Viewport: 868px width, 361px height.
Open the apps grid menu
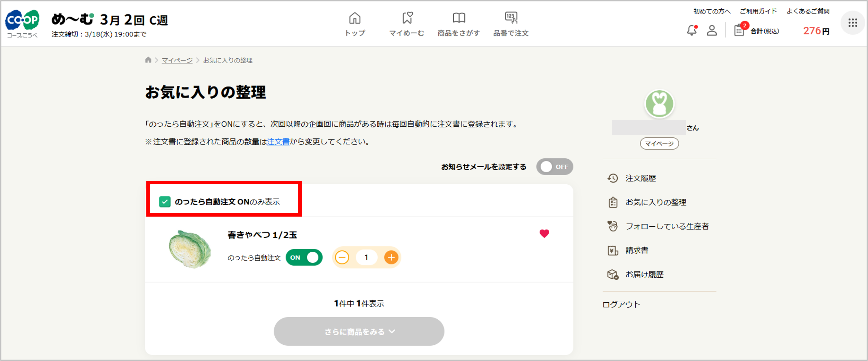[x=853, y=23]
